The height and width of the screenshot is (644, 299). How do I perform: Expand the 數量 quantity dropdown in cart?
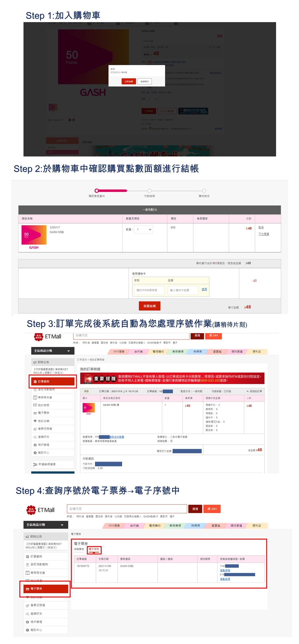[144, 230]
